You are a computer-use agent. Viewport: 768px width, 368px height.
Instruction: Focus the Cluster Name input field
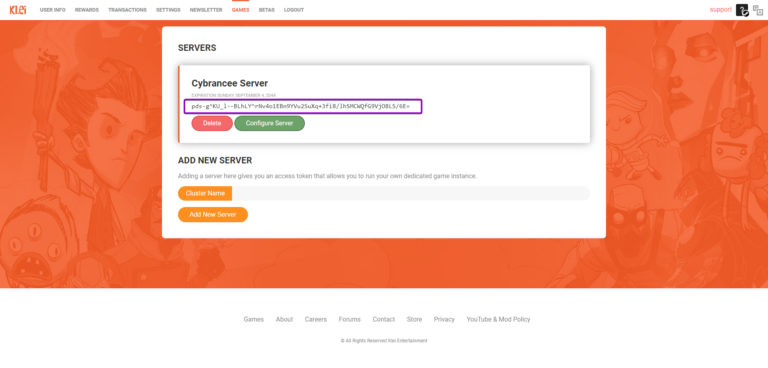pyautogui.click(x=410, y=193)
